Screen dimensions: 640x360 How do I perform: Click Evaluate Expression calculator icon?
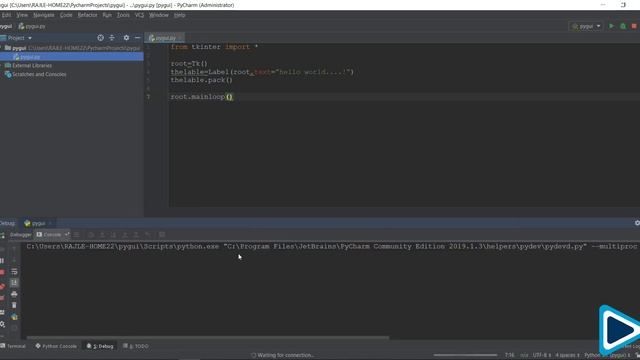coord(162,235)
